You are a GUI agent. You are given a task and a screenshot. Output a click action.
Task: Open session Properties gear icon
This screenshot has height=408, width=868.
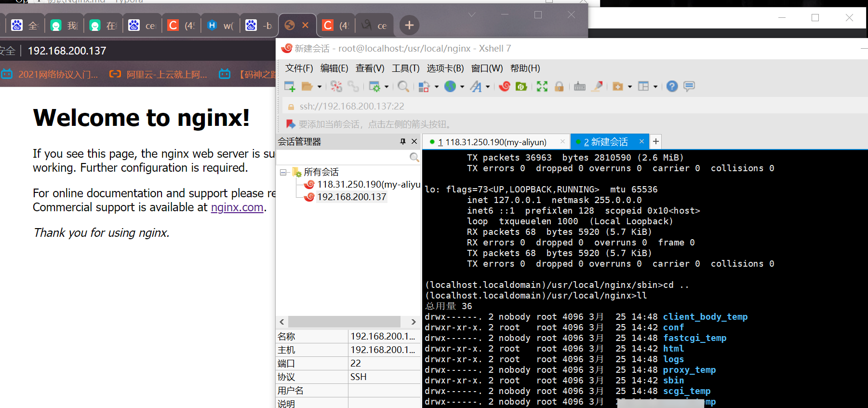[x=374, y=86]
